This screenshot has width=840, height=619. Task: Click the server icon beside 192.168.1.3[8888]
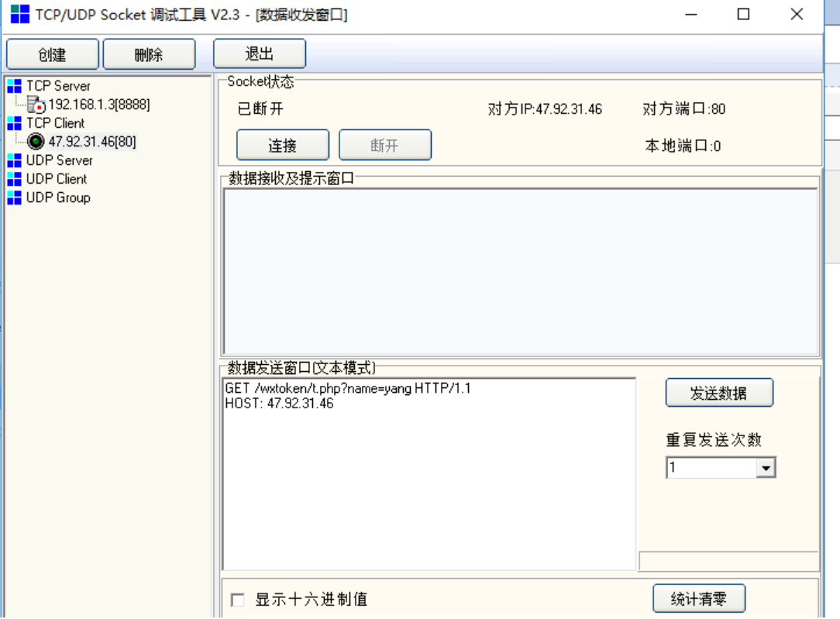point(36,105)
